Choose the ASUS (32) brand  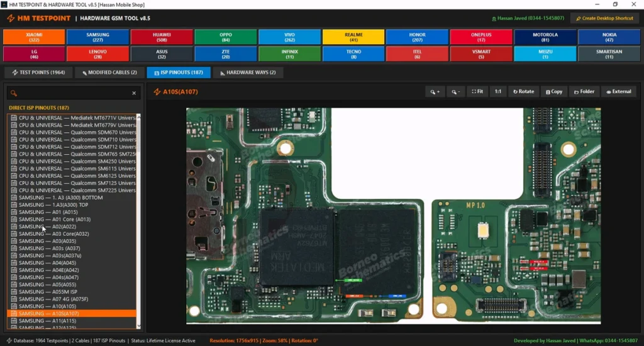pos(162,54)
